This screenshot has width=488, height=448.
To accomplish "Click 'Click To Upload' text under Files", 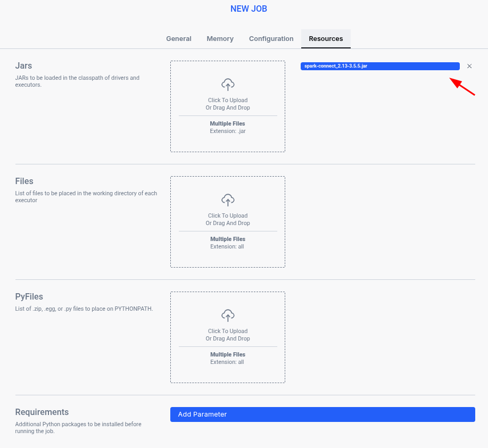I will 228,215.
